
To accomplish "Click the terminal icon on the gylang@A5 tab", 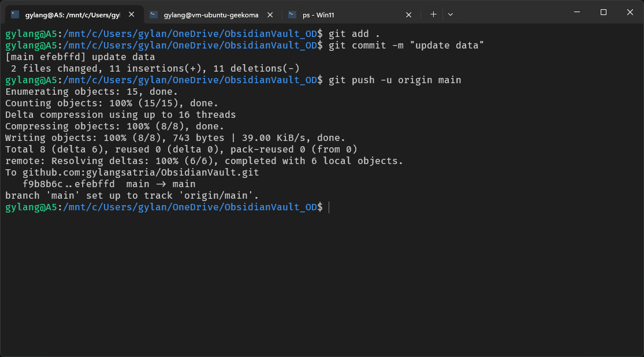I will click(15, 14).
